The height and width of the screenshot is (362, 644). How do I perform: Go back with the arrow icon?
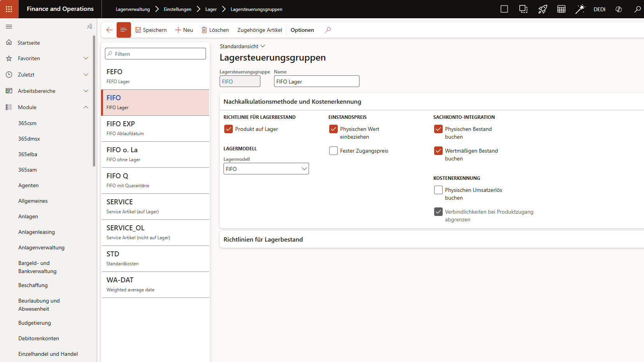point(109,30)
